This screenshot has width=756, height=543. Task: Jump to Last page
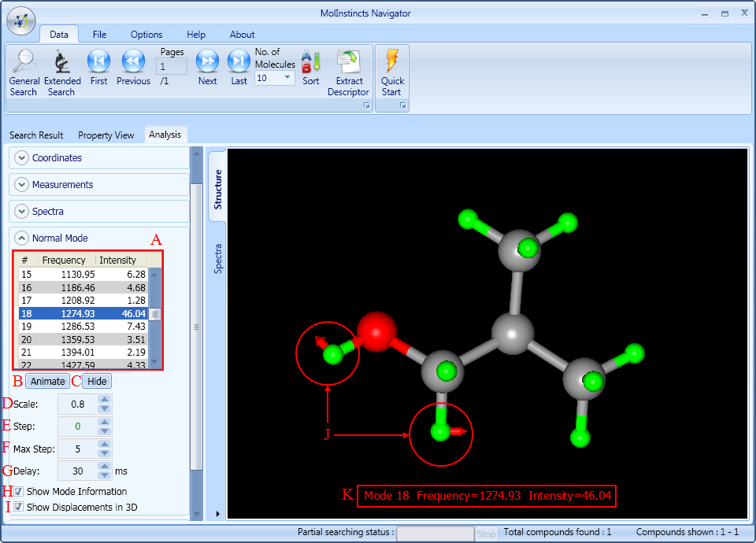(x=239, y=68)
